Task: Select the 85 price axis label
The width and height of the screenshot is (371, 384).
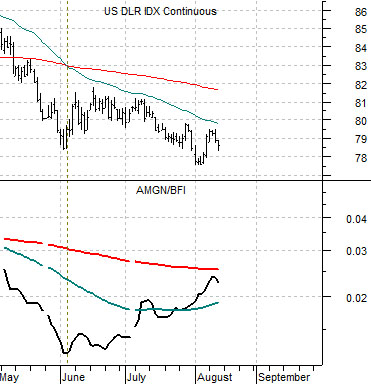Action: click(361, 30)
